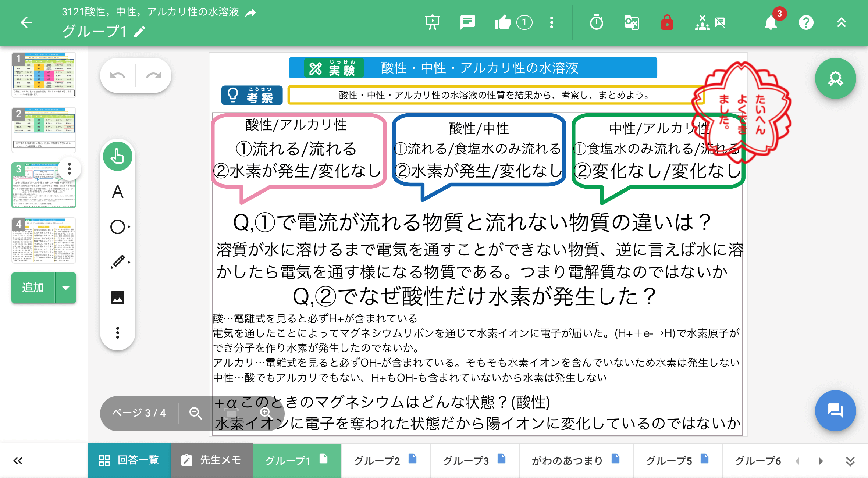Screen dimensions: 868x478
Task: Toggle the presentation screen icon
Action: [433, 23]
